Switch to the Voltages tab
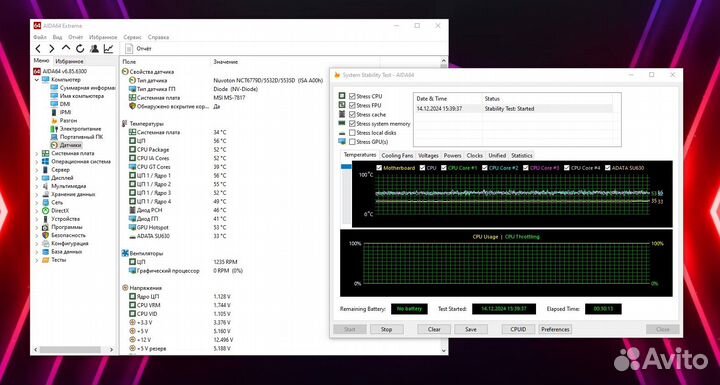The height and width of the screenshot is (385, 720). 428,155
